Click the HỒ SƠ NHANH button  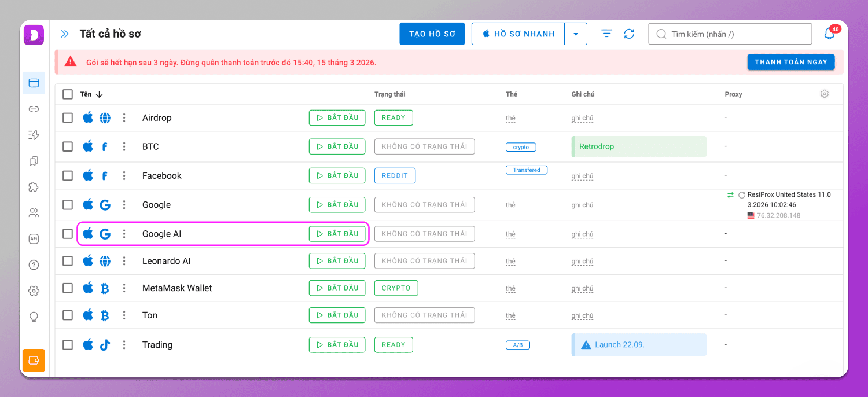point(518,34)
